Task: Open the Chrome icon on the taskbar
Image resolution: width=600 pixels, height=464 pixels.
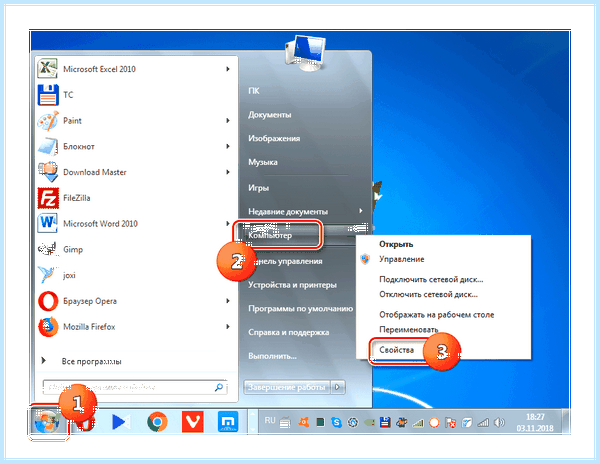Action: click(x=157, y=422)
